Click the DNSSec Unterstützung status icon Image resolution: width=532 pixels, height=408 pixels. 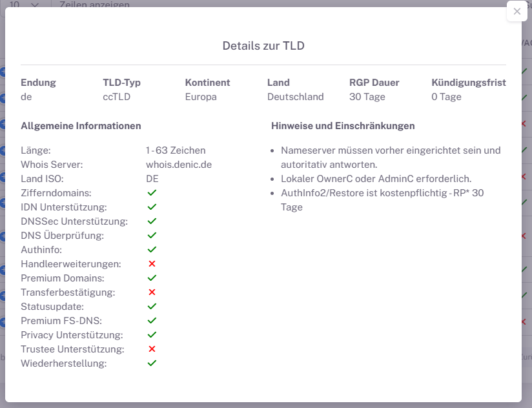[x=152, y=221]
